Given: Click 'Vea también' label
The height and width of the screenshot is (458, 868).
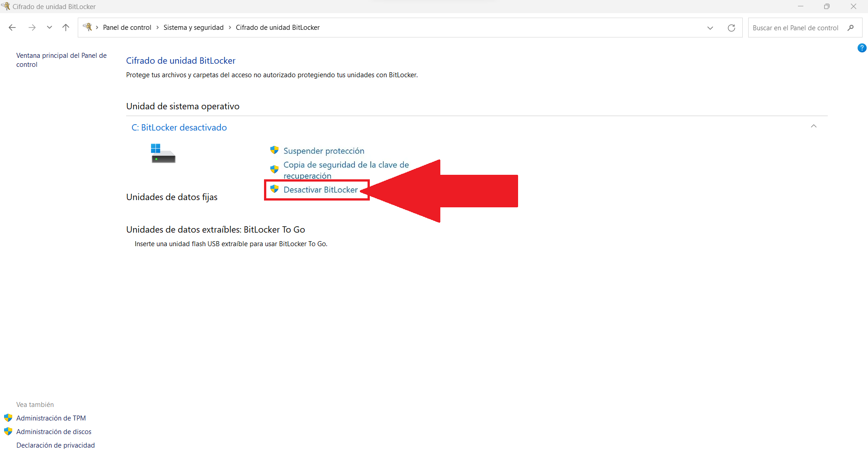Looking at the screenshot, I should (x=35, y=405).
